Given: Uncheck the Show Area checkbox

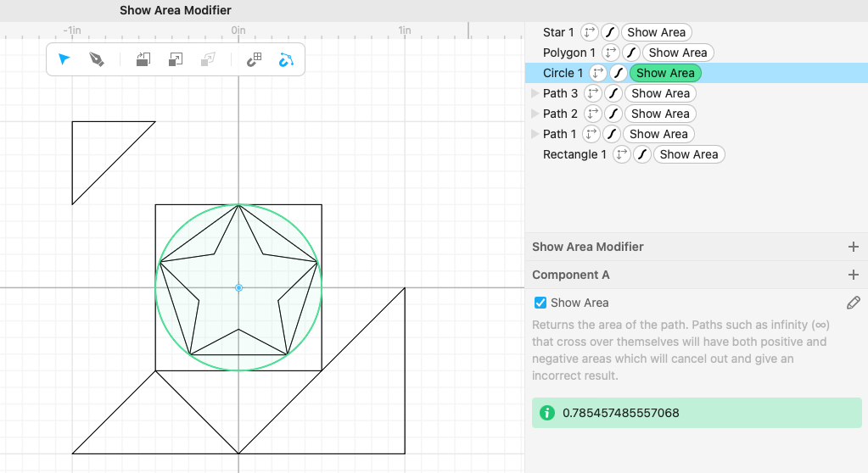Looking at the screenshot, I should click(x=540, y=303).
